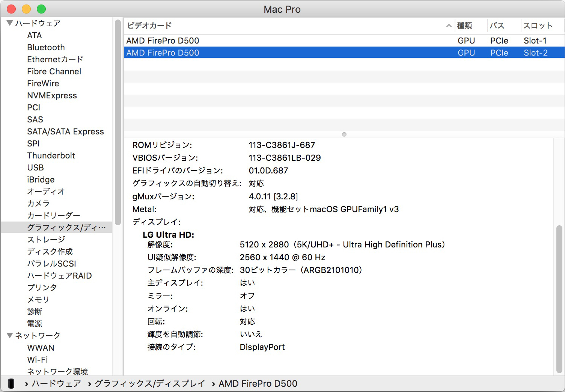The width and height of the screenshot is (565, 392).
Task: Select 診断 in the sidebar
Action: pyautogui.click(x=35, y=311)
